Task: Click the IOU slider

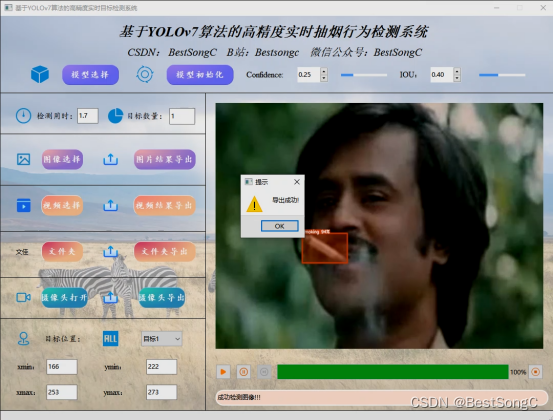Action: [502, 75]
